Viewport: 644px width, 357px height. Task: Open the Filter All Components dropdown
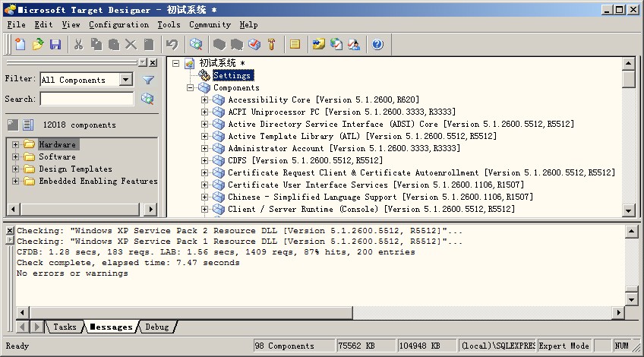click(126, 79)
